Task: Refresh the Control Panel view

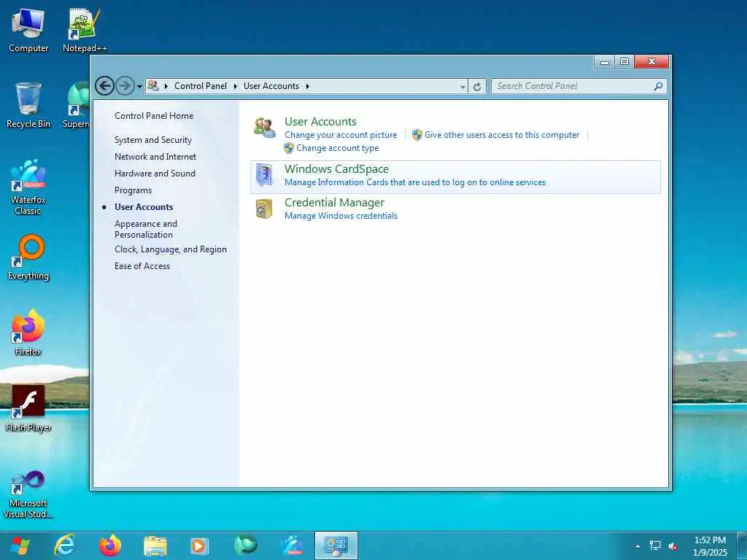Action: click(477, 87)
